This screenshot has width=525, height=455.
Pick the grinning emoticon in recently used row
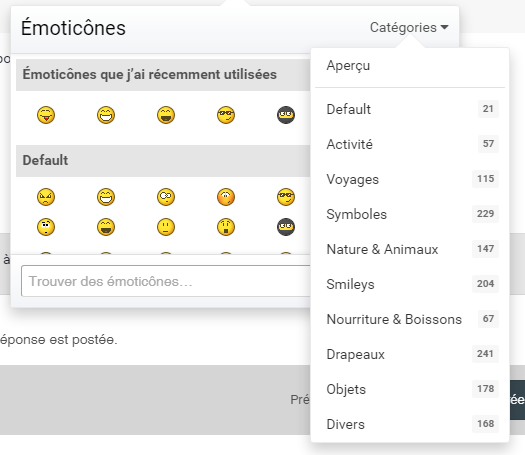point(106,115)
